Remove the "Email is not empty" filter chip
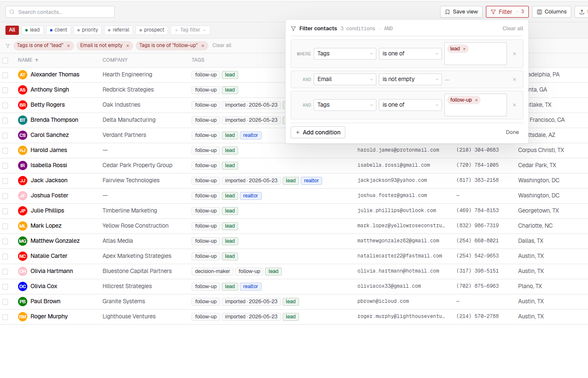This screenshot has width=588, height=378. (128, 46)
